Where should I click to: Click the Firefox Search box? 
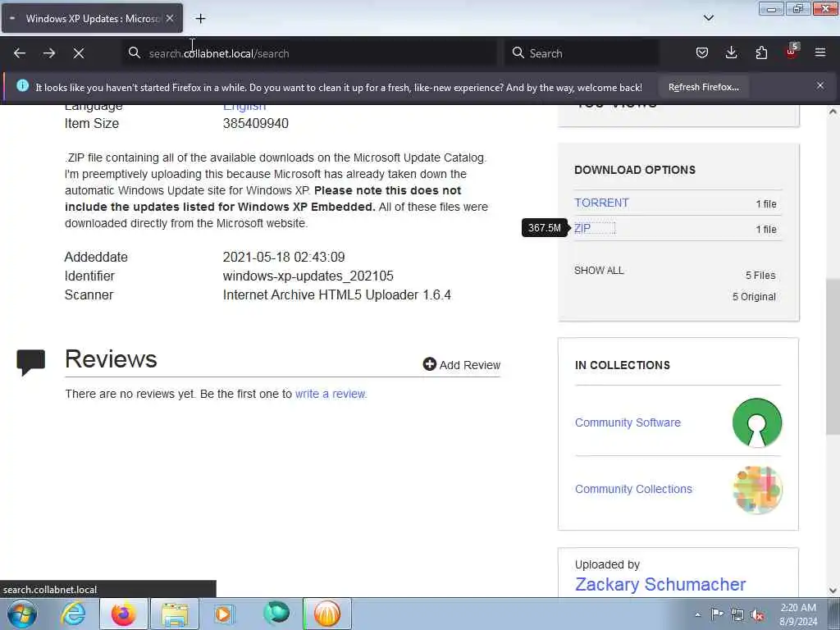(582, 53)
